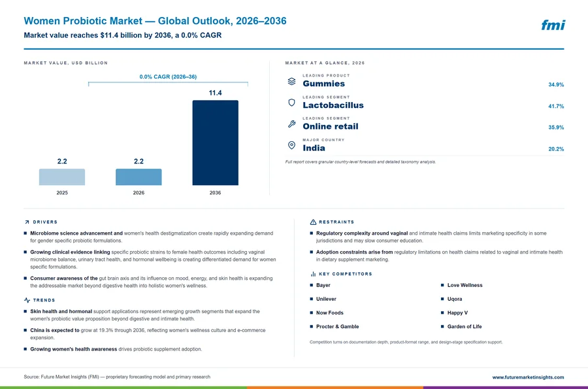This screenshot has height=389, width=588.
Task: Click the subtitle about $11.4 billion by 2036
Action: pyautogui.click(x=123, y=35)
